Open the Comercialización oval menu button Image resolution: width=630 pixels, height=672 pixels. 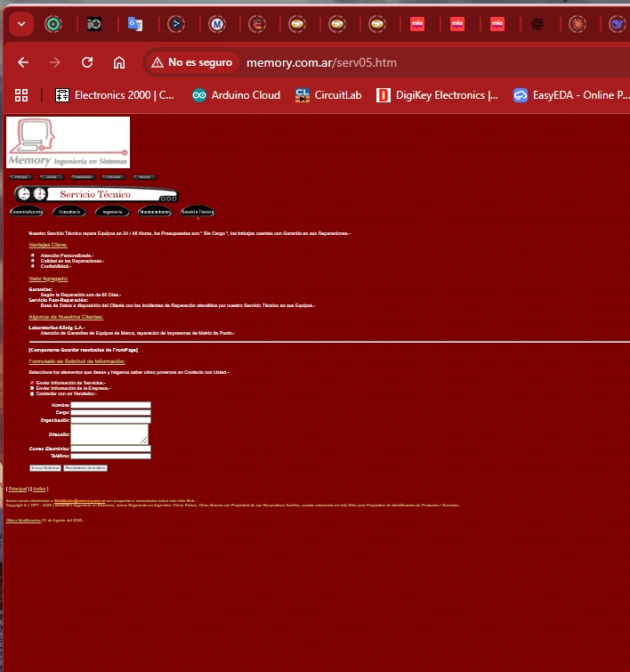coord(27,212)
